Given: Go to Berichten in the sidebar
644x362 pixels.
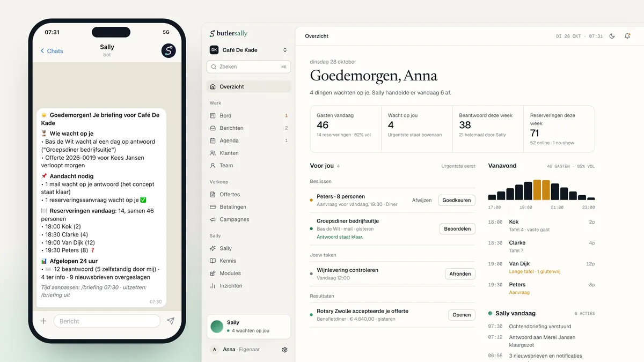Looking at the screenshot, I should point(248,128).
